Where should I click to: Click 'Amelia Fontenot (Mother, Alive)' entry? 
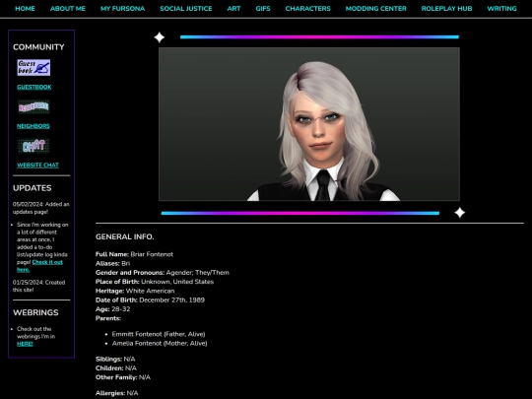160,344
